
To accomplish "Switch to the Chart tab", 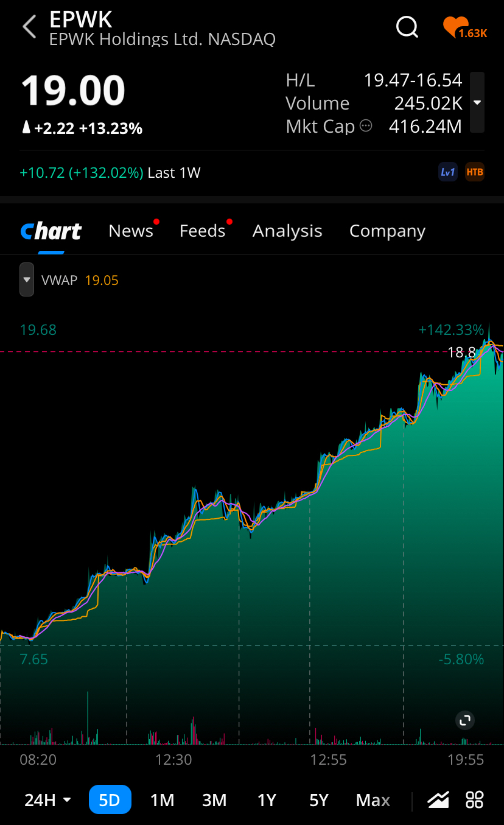I will [x=51, y=231].
